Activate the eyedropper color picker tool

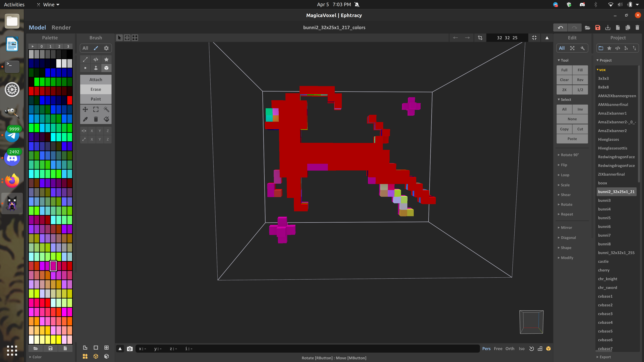click(85, 119)
